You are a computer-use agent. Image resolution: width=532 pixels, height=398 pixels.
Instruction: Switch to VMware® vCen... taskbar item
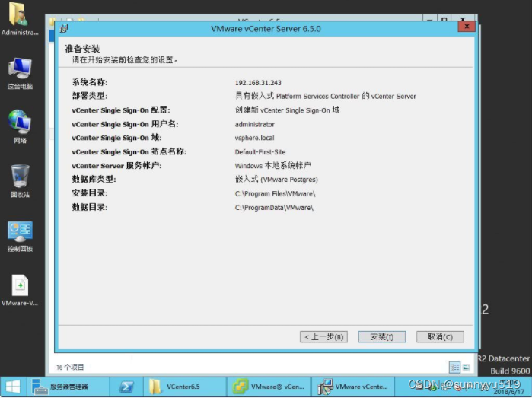pyautogui.click(x=269, y=387)
